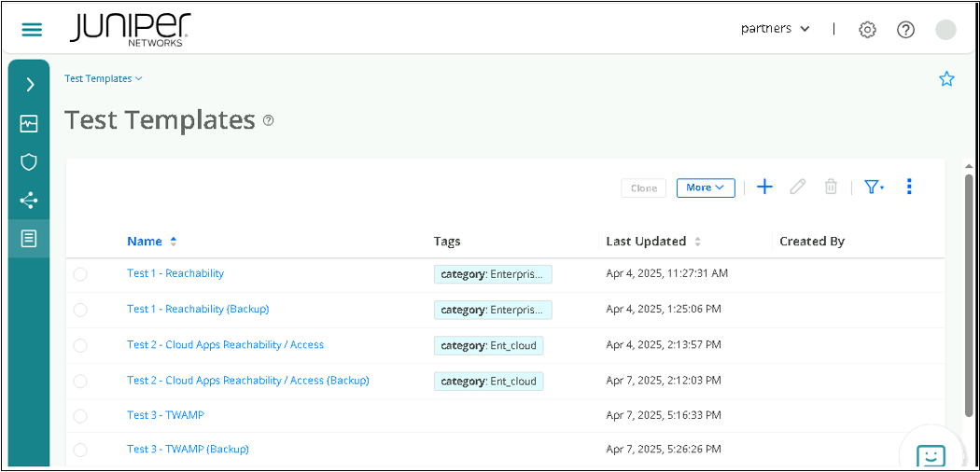Select radio for Test 2 Cloud Apps Access (Backup)
The height and width of the screenshot is (472, 980).
click(80, 381)
